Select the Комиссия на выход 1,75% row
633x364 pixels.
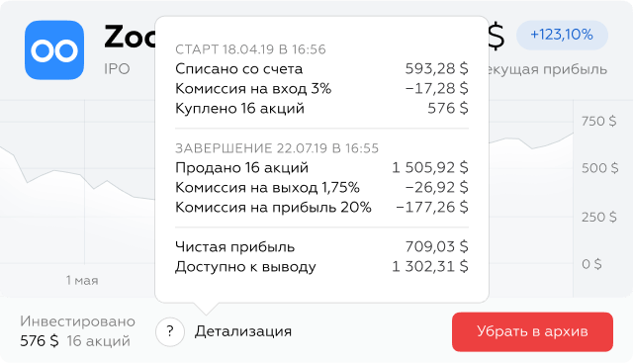321,187
